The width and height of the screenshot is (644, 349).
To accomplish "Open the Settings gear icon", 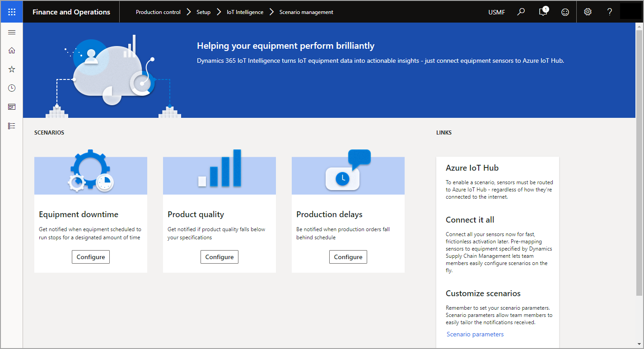I will 588,12.
